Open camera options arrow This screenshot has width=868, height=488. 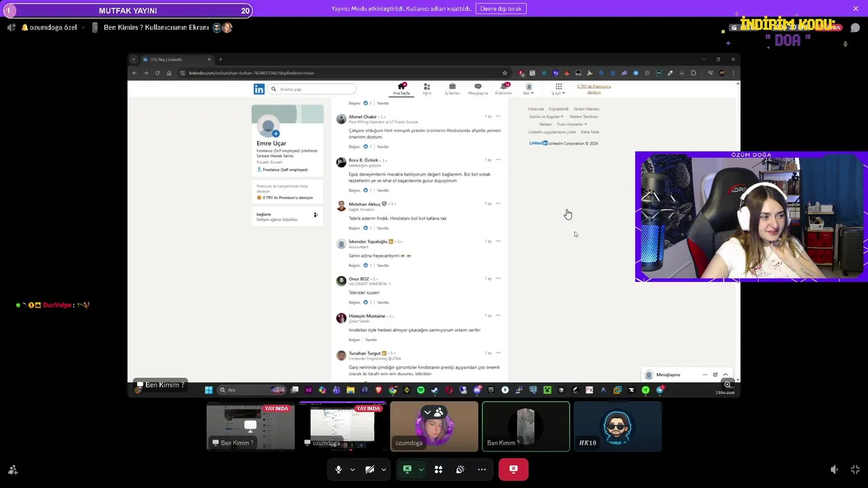point(383,469)
